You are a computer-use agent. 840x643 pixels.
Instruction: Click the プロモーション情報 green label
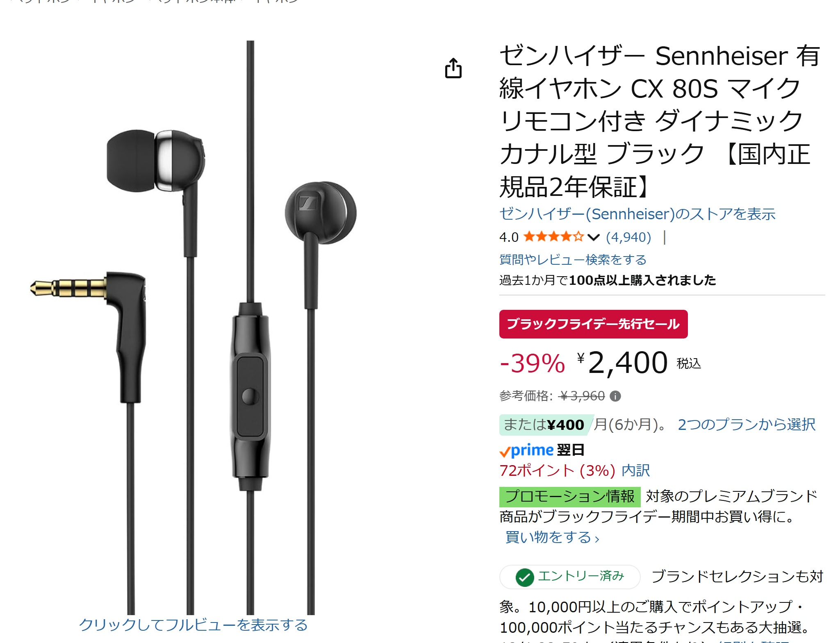569,497
